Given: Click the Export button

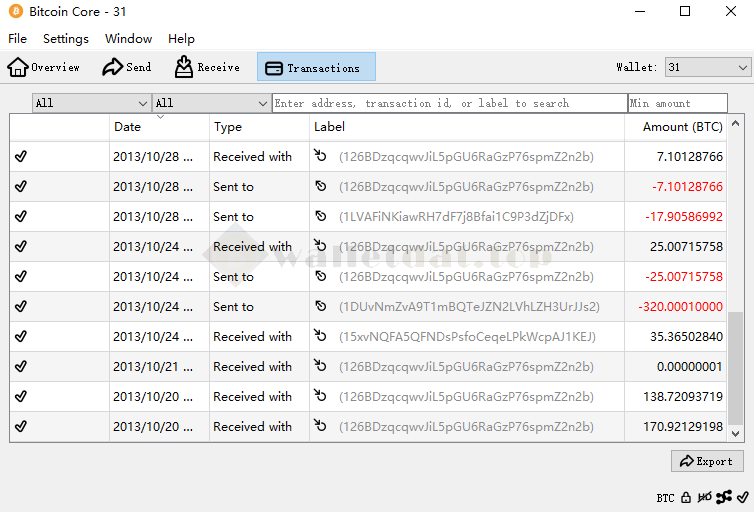Looking at the screenshot, I should pos(707,461).
